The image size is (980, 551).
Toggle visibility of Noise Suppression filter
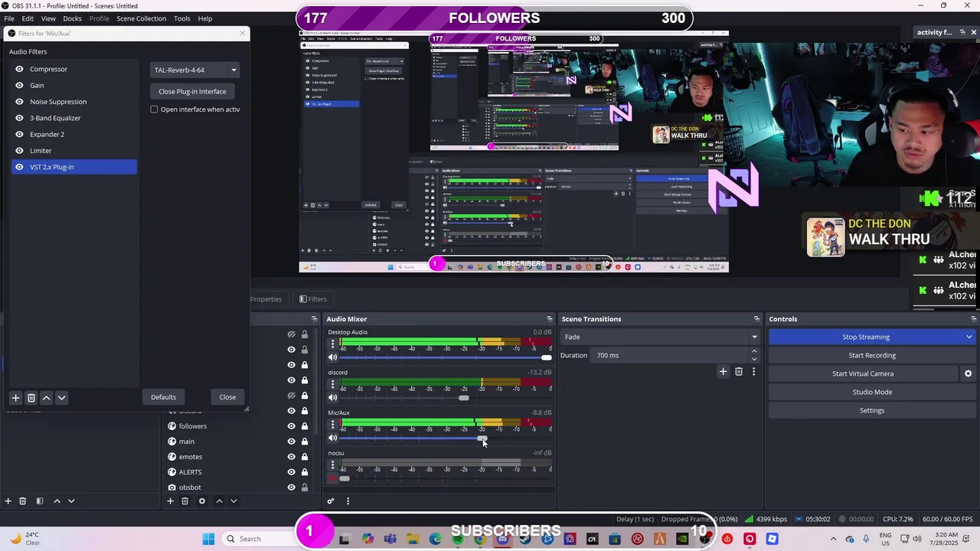[19, 102]
